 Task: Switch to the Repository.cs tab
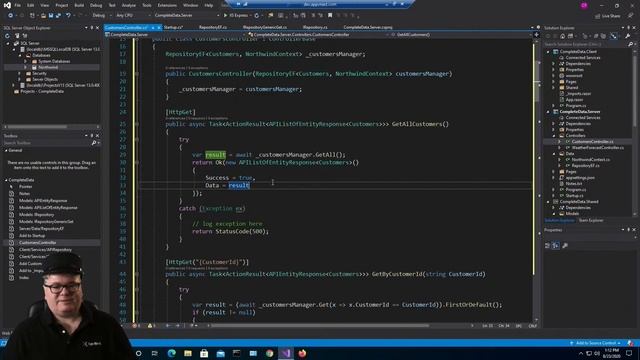[315, 27]
